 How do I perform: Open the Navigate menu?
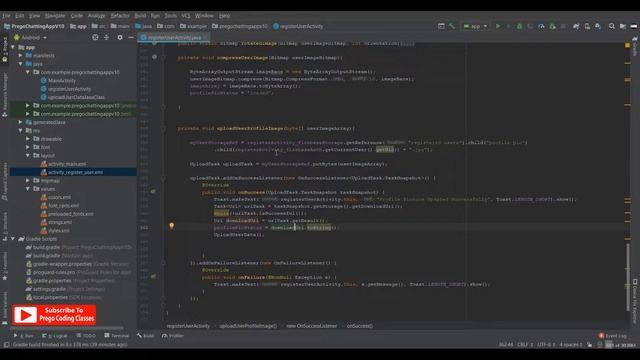[x=55, y=16]
